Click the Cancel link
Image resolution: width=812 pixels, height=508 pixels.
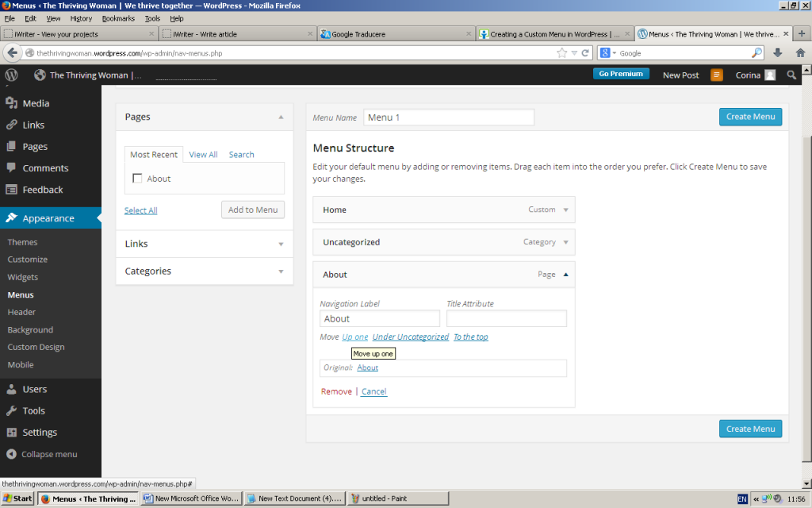[374, 391]
